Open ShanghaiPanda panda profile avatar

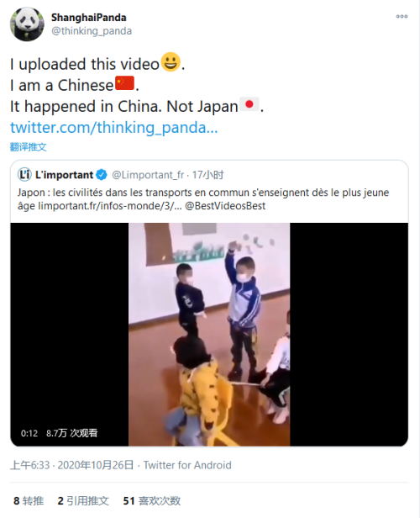27,24
